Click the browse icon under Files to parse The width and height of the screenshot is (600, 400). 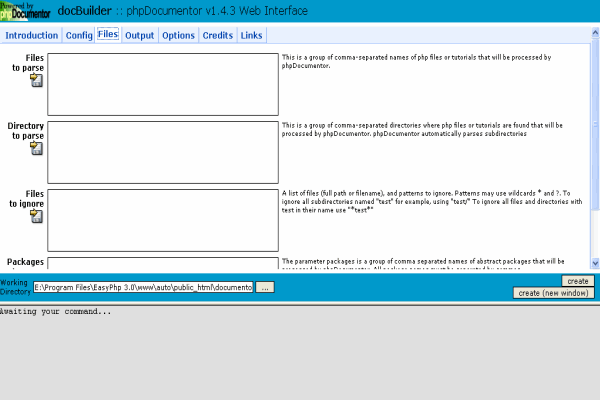(x=37, y=81)
